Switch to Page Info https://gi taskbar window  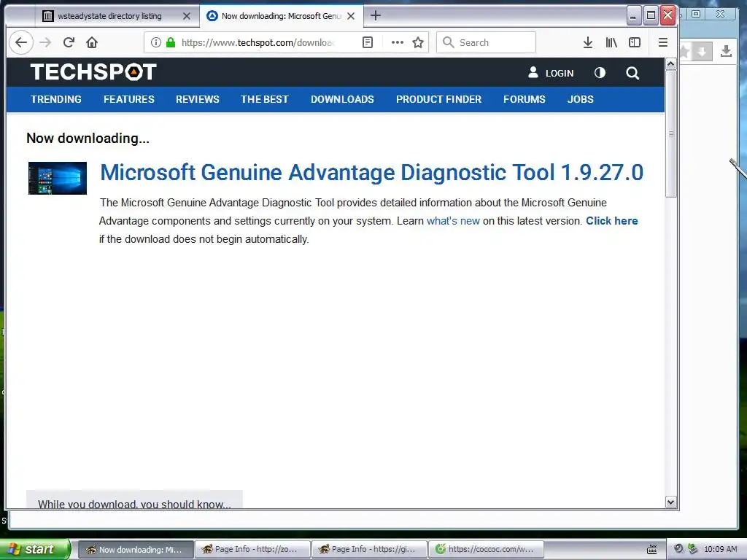pyautogui.click(x=368, y=550)
